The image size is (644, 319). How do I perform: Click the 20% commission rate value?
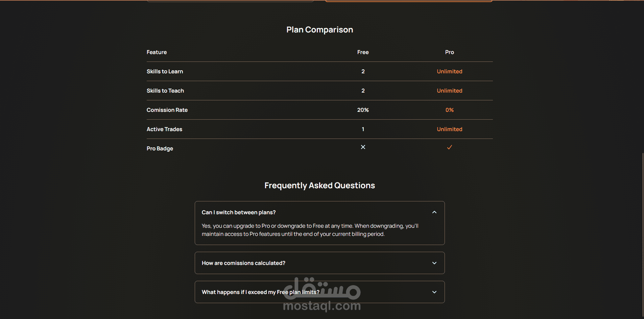tap(363, 110)
